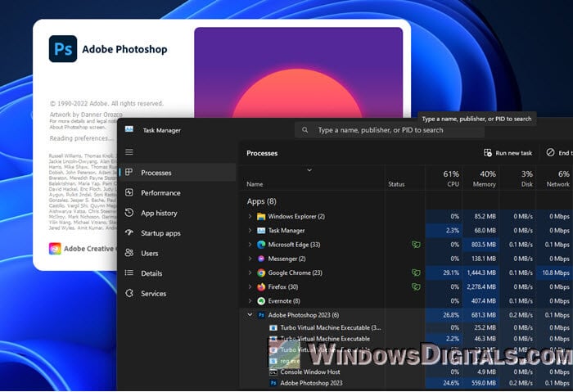Click the Task Manager row icon in Apps list
The height and width of the screenshot is (392, 573).
click(261, 231)
